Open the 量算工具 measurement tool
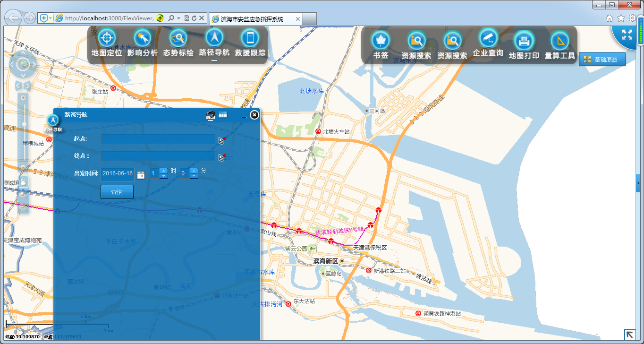Image resolution: width=644 pixels, height=344 pixels. coord(560,40)
